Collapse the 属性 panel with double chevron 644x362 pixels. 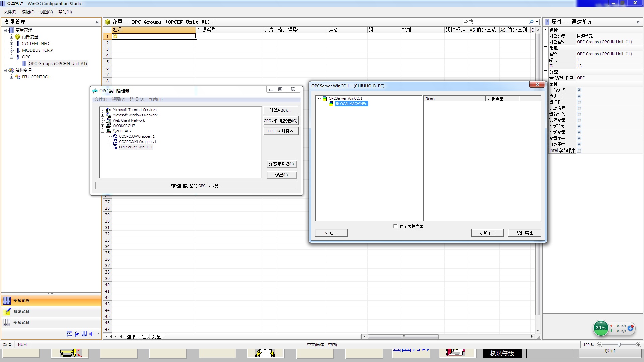(x=638, y=22)
